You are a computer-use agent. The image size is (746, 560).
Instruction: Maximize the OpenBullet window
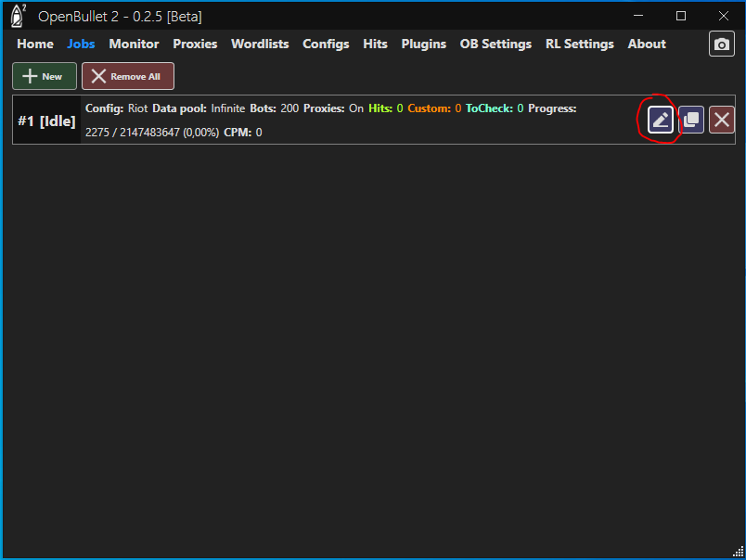pos(681,16)
